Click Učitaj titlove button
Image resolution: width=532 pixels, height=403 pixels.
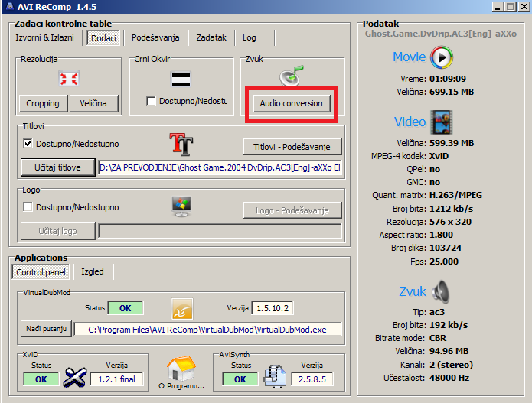[x=57, y=167]
